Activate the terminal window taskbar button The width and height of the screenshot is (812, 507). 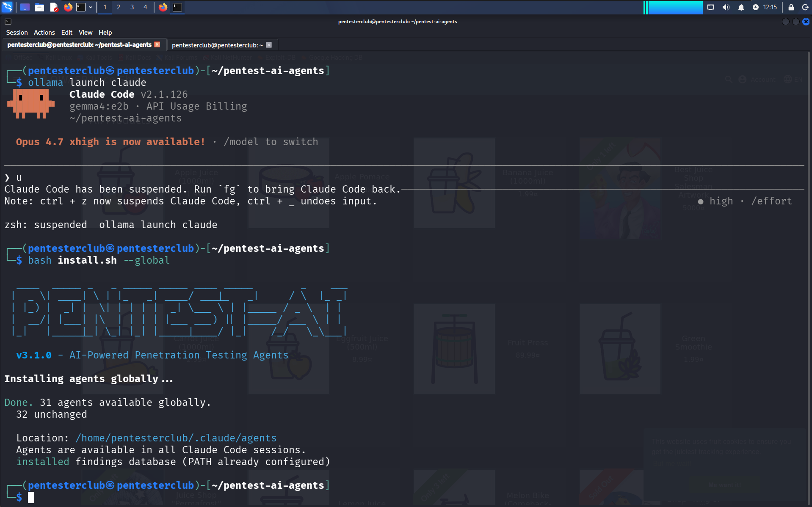[177, 7]
